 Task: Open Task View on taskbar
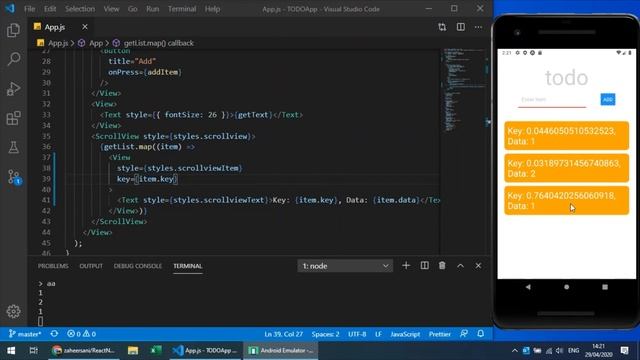pos(33,351)
